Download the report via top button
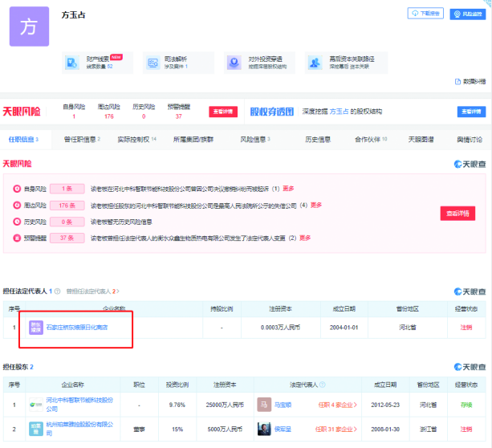 point(425,13)
